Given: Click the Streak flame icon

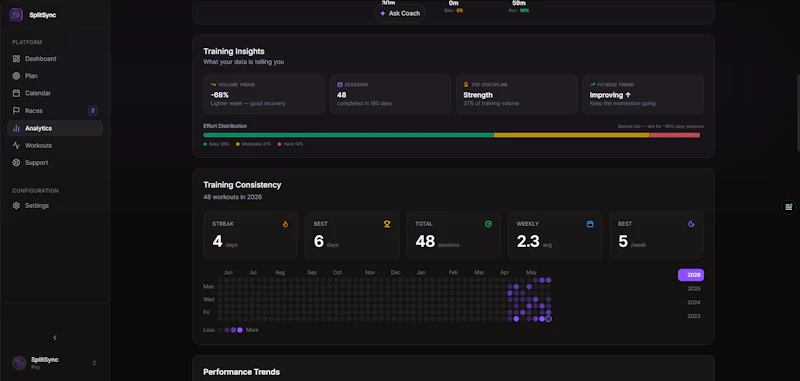Looking at the screenshot, I should pyautogui.click(x=285, y=224).
